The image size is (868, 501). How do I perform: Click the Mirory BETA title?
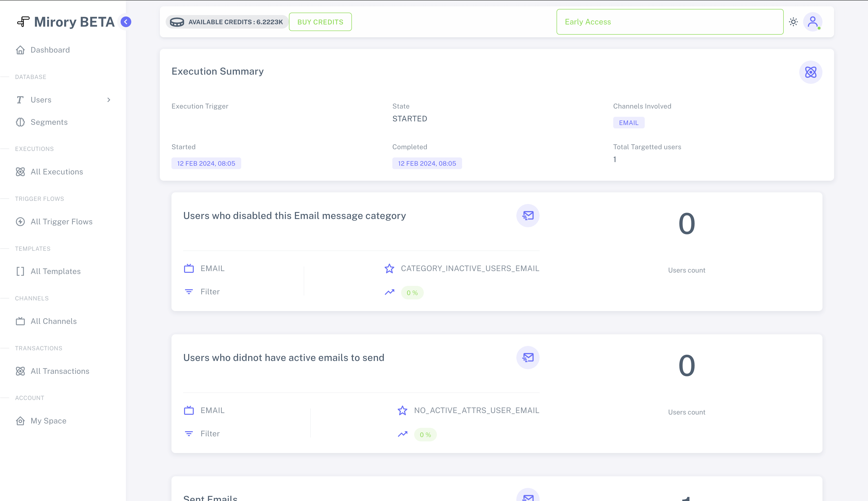[x=74, y=22]
